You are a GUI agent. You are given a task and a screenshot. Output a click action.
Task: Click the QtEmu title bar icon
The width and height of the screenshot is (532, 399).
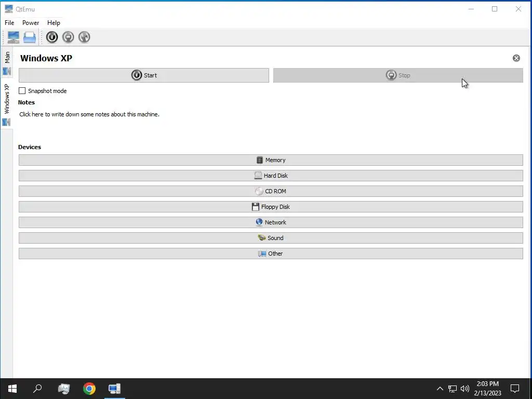point(9,9)
